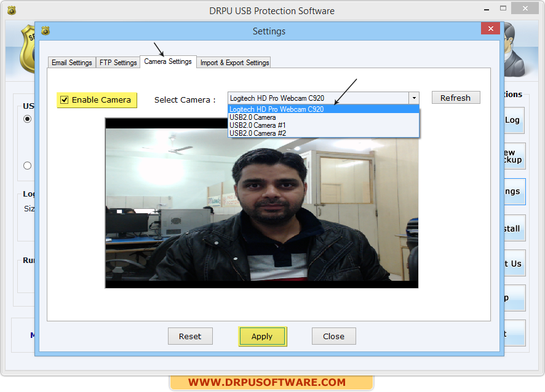Select the Camera Settings tab
This screenshot has width=545, height=392.
[x=168, y=61]
